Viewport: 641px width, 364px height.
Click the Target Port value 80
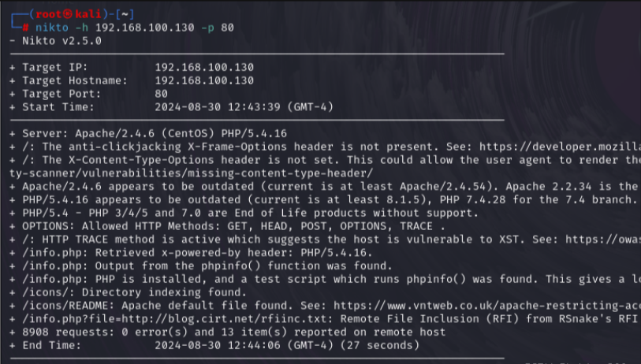[x=162, y=93]
